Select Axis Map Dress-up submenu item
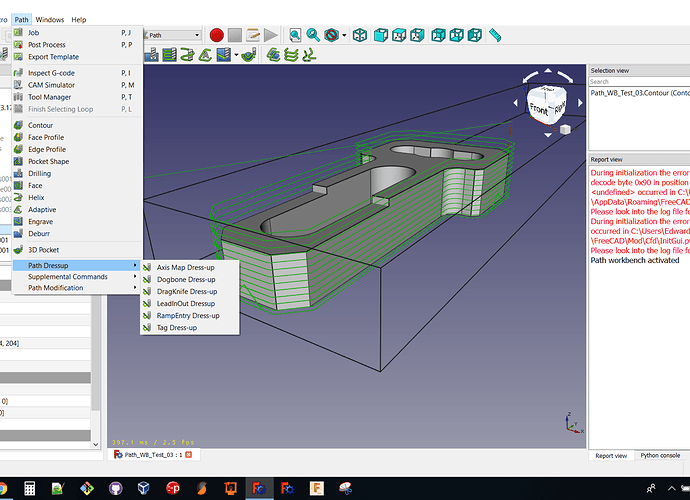 (190, 268)
